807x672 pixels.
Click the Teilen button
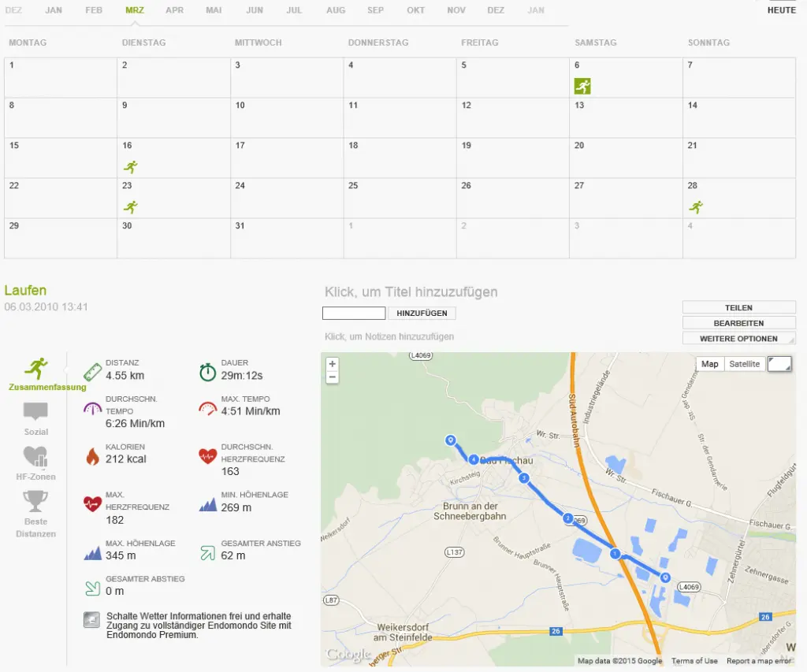point(738,308)
